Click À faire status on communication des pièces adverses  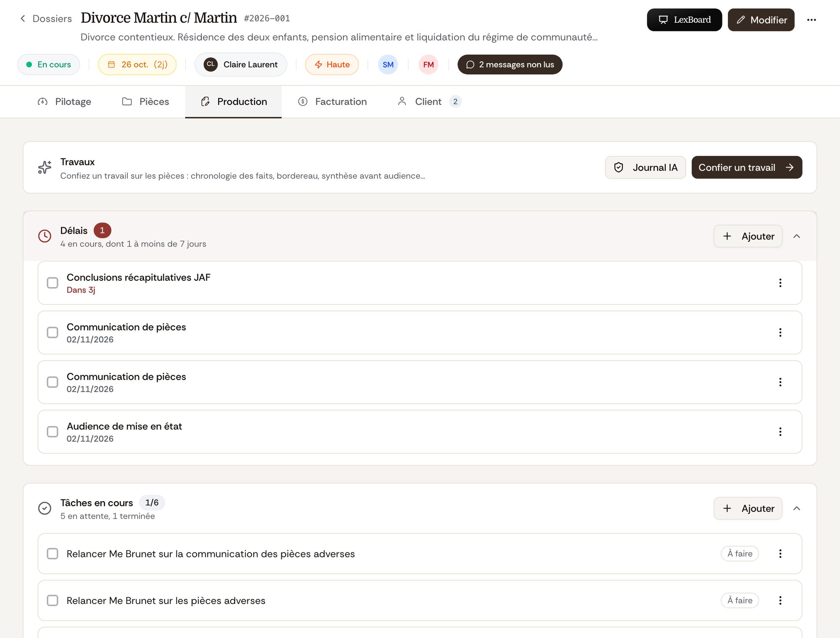(x=740, y=554)
